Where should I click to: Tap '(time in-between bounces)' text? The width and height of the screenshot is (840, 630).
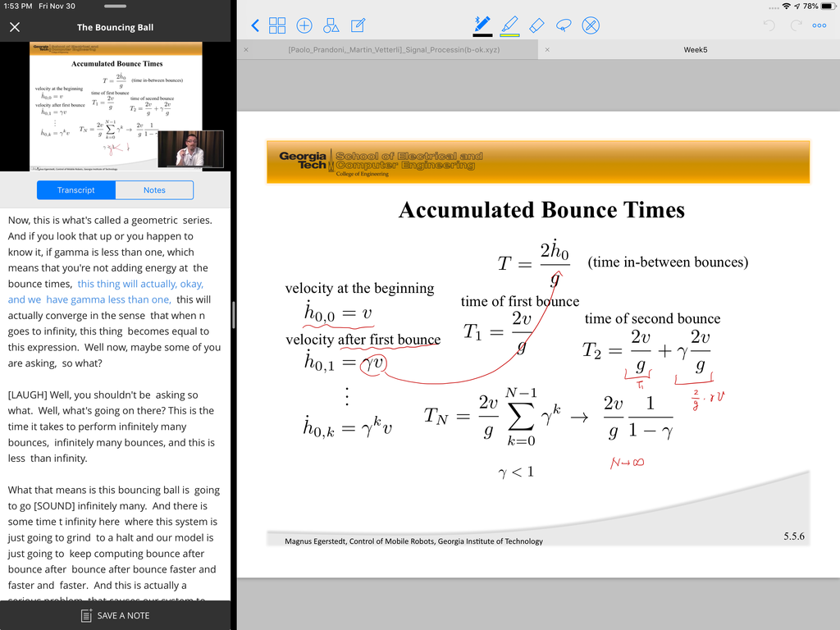(668, 262)
